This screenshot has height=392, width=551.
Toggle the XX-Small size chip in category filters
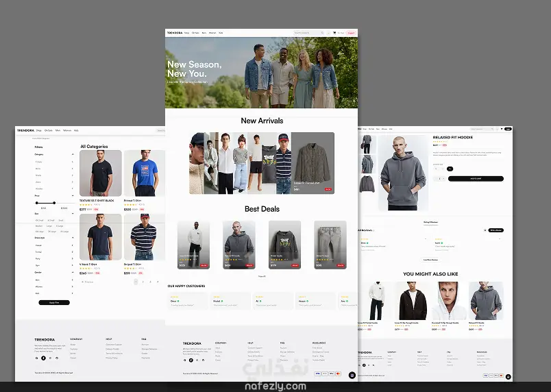pyautogui.click(x=39, y=221)
